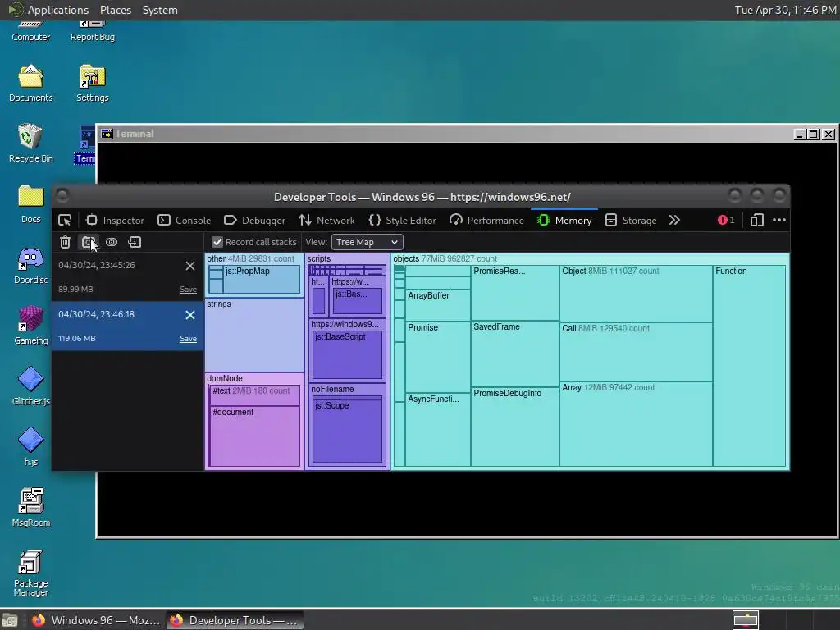Click the js::BaseScript treemap cell under windows9
Viewport: 840px width, 630px height.
point(347,354)
